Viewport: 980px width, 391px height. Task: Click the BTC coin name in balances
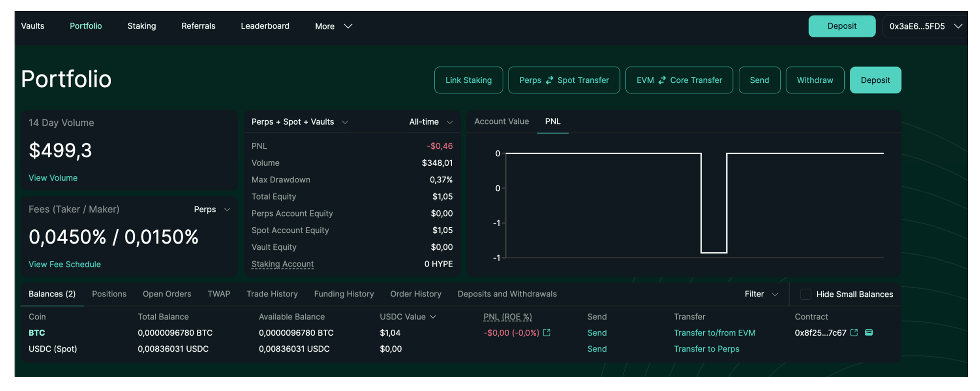coord(37,333)
